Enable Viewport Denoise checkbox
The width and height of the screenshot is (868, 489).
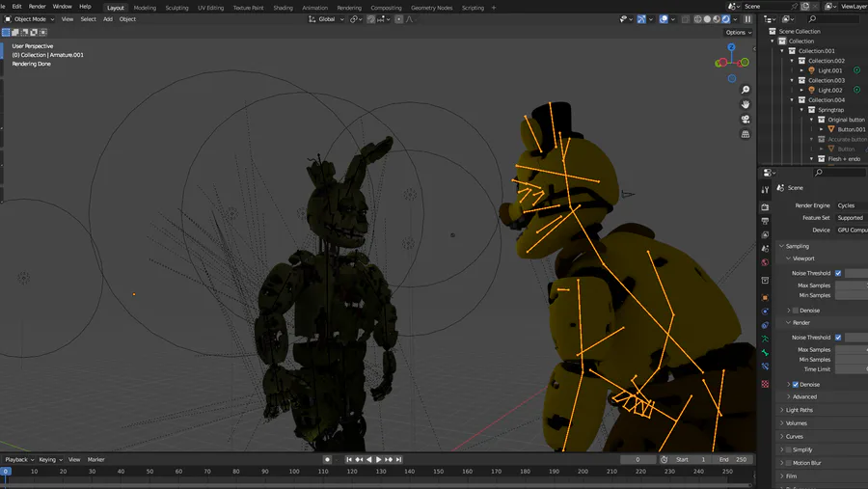796,311
